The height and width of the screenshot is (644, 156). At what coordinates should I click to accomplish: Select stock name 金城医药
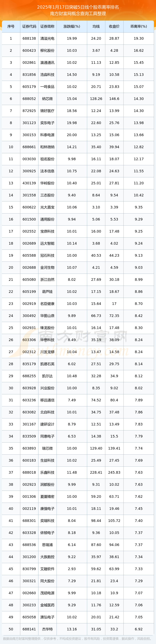pyautogui.click(x=47, y=605)
